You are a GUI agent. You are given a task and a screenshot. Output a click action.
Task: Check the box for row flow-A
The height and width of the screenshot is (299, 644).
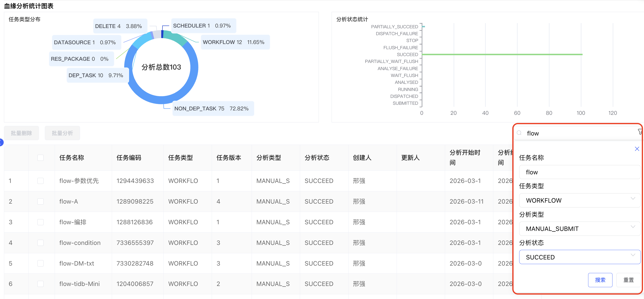[x=41, y=201]
